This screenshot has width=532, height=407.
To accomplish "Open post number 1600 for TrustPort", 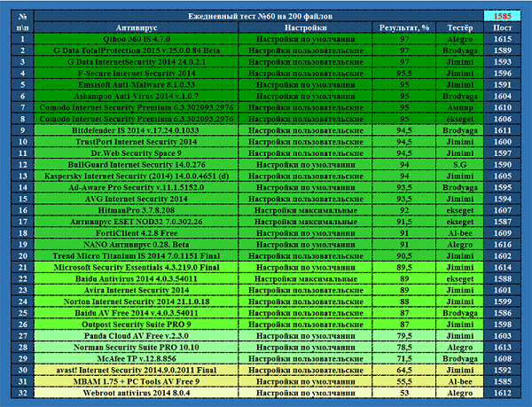I will [500, 142].
